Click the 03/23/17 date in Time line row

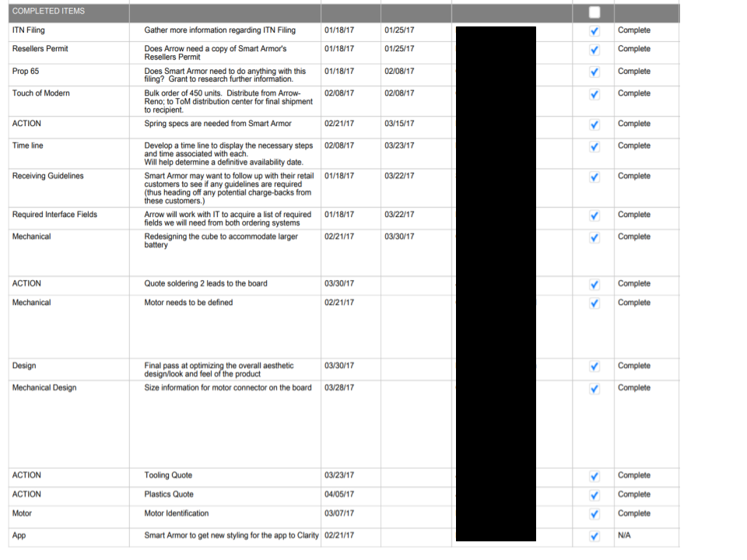coord(399,145)
